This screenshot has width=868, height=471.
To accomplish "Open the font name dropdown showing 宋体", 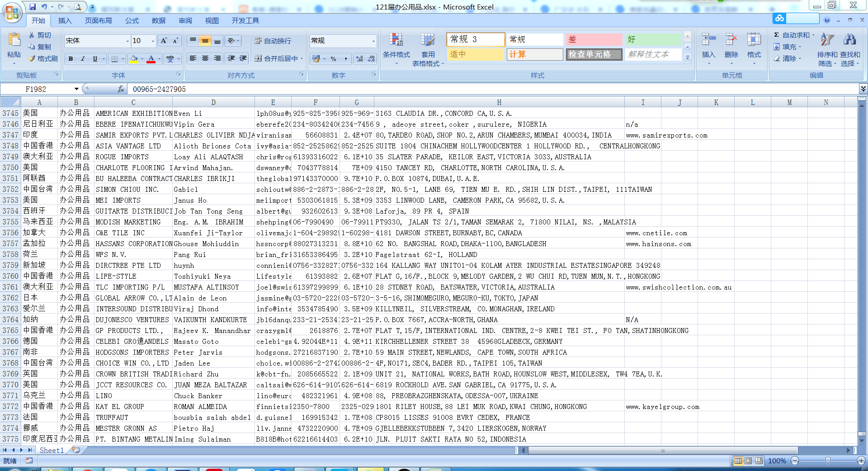I will click(127, 41).
